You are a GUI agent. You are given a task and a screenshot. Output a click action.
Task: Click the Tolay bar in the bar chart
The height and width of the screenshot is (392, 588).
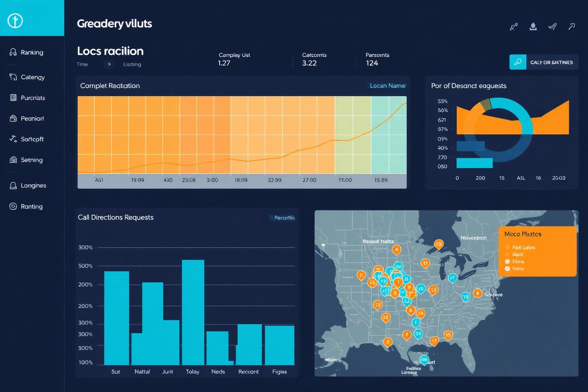point(193,312)
